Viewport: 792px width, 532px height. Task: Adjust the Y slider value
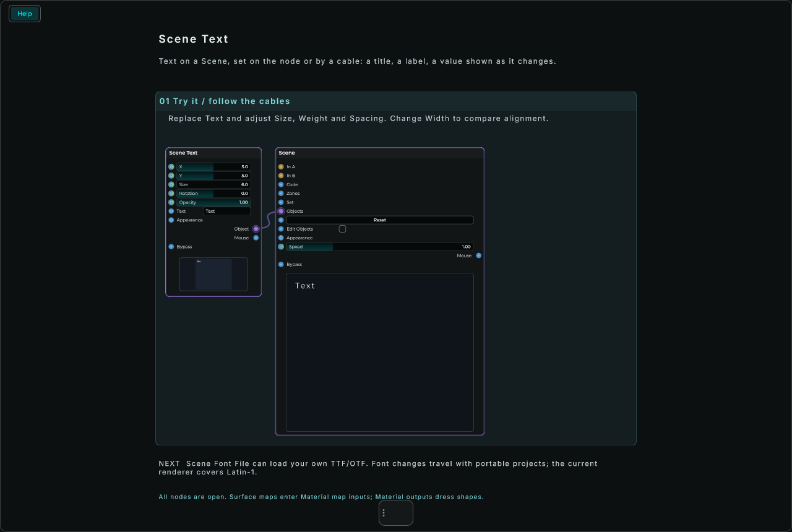pyautogui.click(x=213, y=176)
